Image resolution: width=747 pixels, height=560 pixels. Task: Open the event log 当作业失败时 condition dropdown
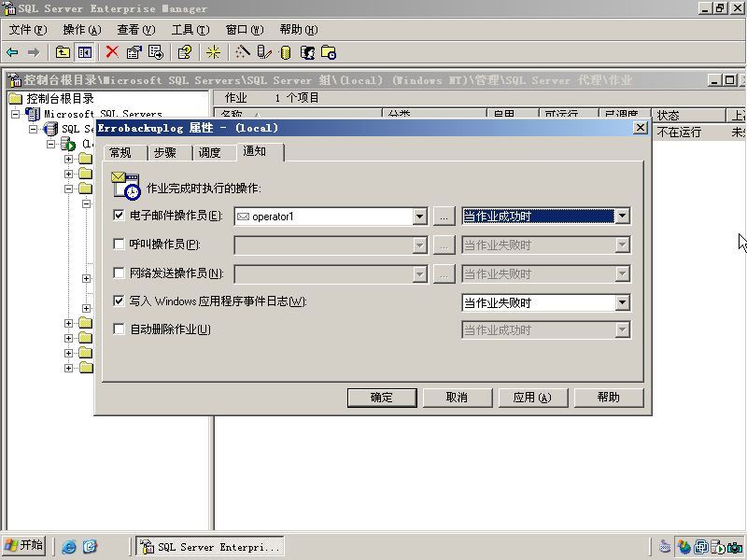click(x=622, y=302)
